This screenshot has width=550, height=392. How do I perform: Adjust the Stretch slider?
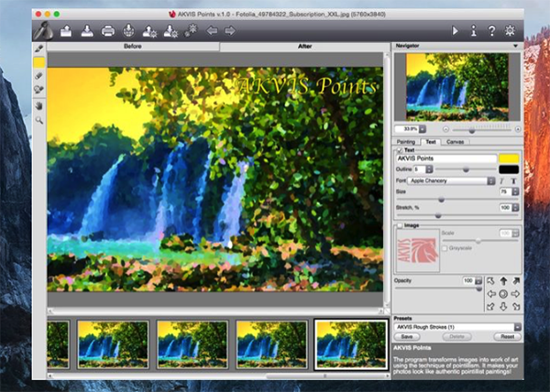[x=438, y=215]
